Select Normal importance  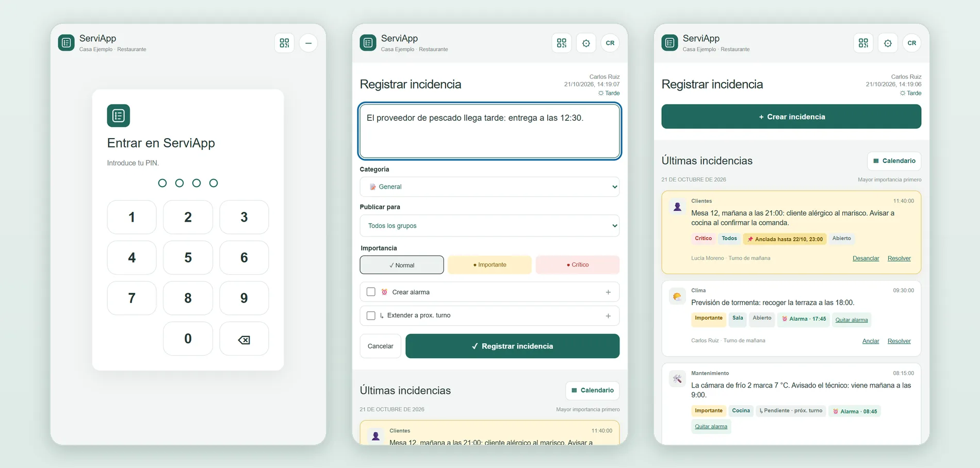point(402,265)
